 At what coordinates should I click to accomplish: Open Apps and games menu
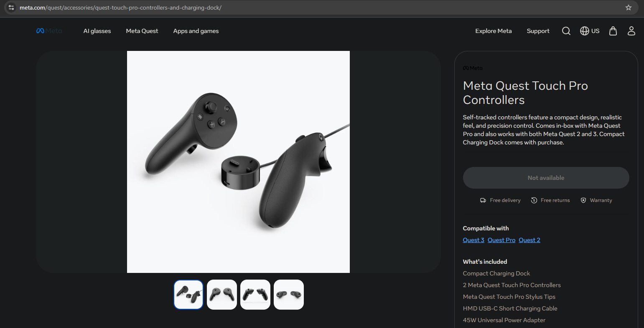[x=196, y=31]
